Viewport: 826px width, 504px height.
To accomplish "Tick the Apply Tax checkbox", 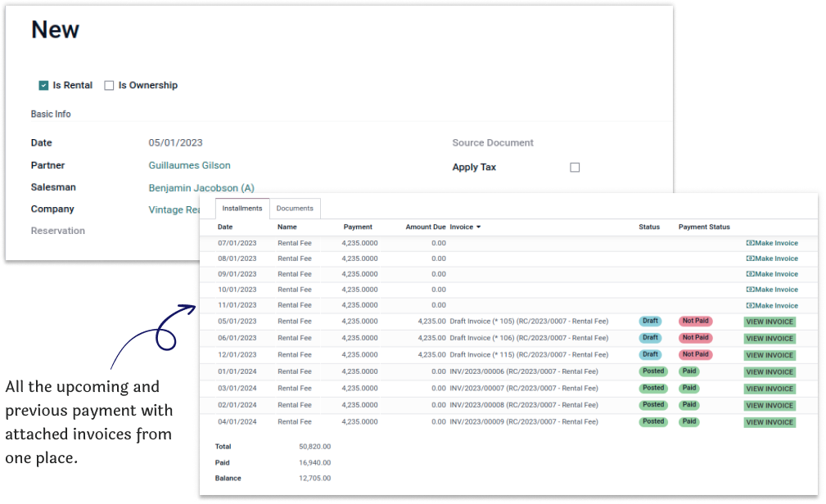I will (575, 168).
